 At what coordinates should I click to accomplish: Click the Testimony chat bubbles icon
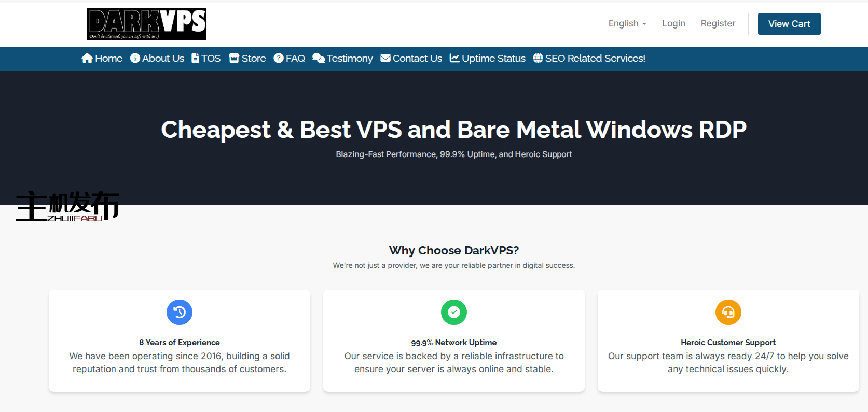318,59
